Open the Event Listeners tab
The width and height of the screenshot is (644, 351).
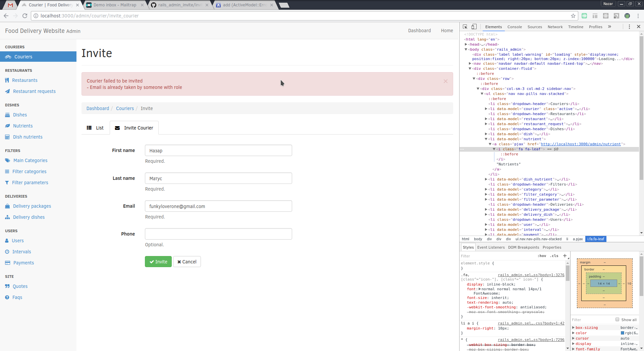coord(491,247)
